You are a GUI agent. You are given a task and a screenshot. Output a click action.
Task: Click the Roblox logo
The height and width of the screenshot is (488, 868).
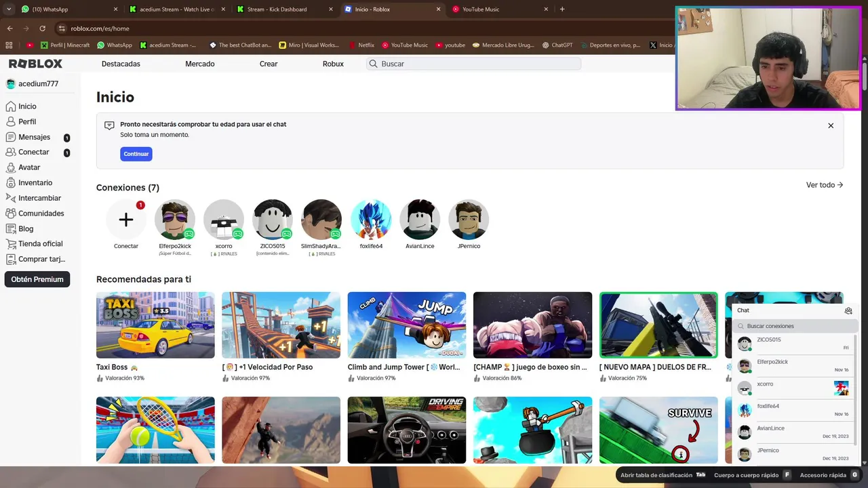pos(35,64)
